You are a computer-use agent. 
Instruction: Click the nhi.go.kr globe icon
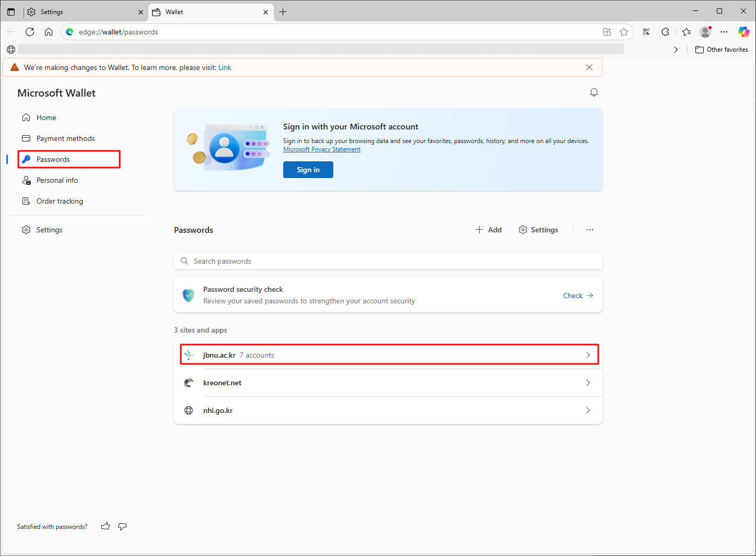pyautogui.click(x=189, y=410)
